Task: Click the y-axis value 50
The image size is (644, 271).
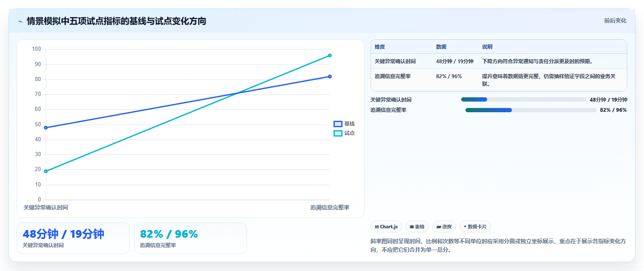Action: point(38,125)
